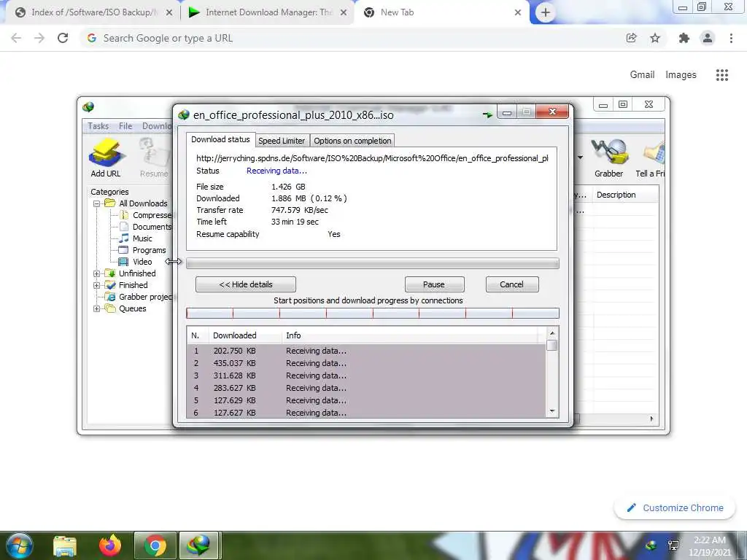The width and height of the screenshot is (747, 560).
Task: Click the connections list scrollbar down arrow
Action: (552, 411)
